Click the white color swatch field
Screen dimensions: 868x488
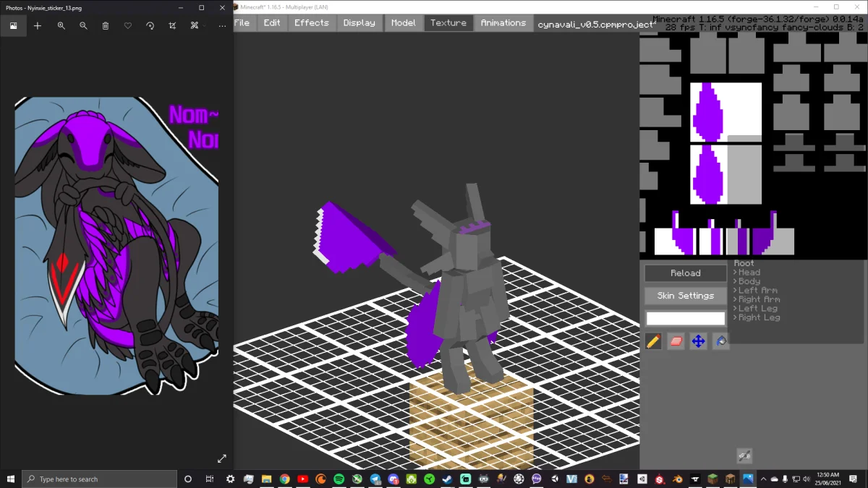tap(686, 319)
